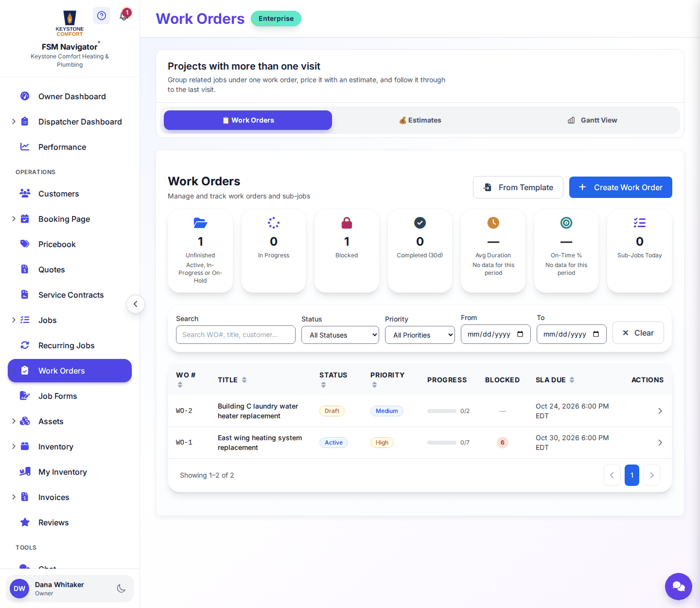The height and width of the screenshot is (608, 700).
Task: Open the Customers page
Action: pyautogui.click(x=70, y=194)
